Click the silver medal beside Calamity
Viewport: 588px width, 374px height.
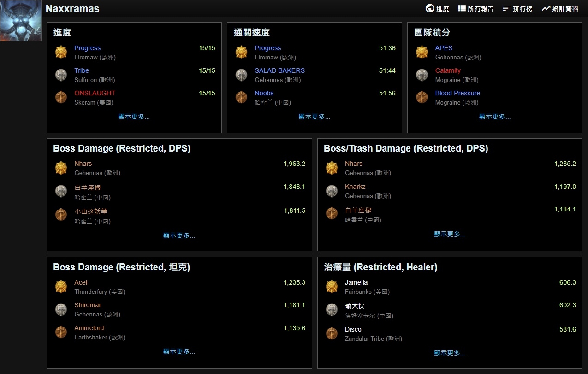tap(422, 75)
